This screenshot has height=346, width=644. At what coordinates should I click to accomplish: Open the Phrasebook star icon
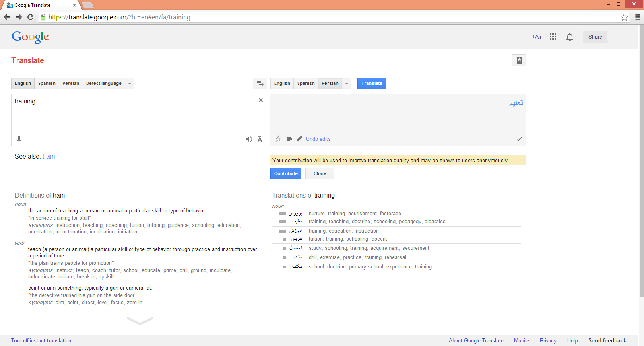[x=519, y=60]
